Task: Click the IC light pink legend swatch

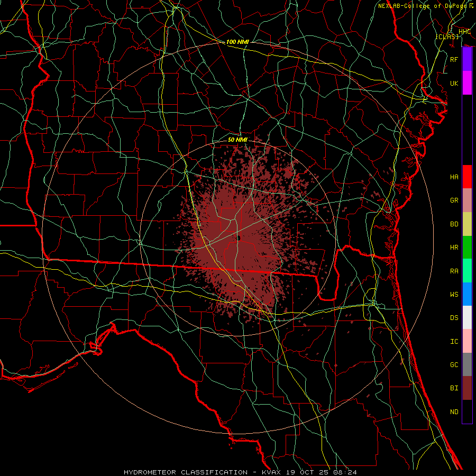Action: coord(467,341)
